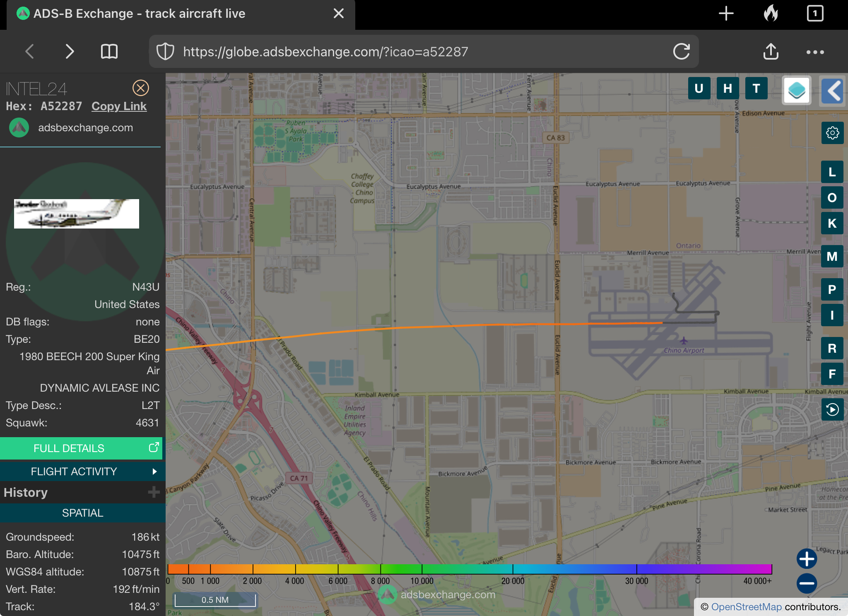Open the map layers selector
Image resolution: width=848 pixels, height=616 pixels.
(x=797, y=90)
